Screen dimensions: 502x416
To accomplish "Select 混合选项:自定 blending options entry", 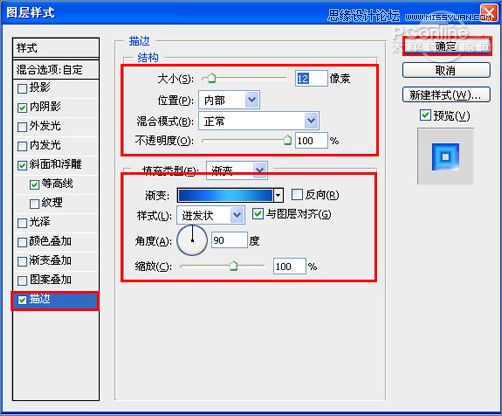I will click(56, 70).
